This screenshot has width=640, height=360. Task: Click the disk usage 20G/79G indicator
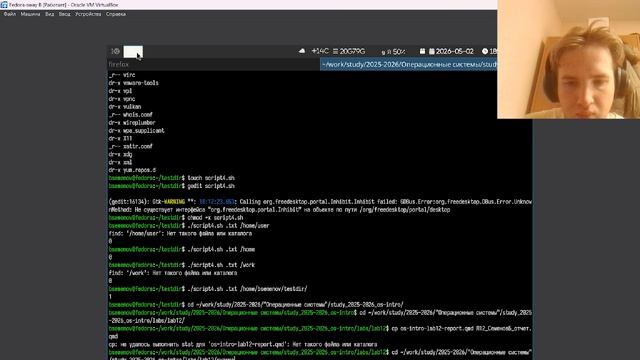(349, 51)
